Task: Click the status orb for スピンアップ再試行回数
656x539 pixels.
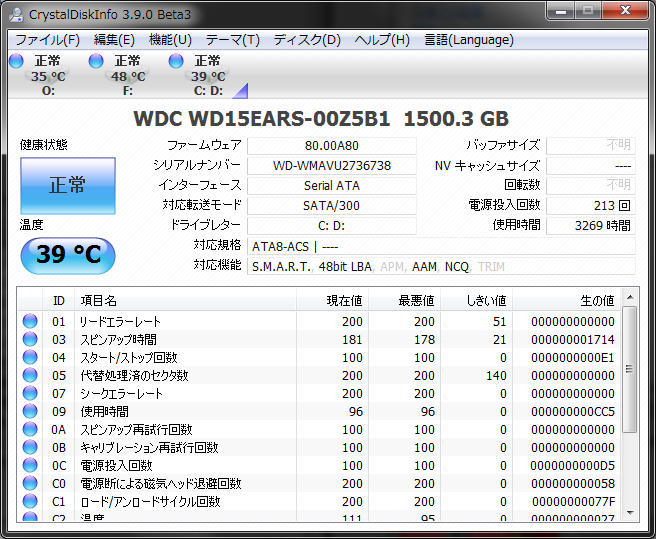Action: tap(30, 429)
